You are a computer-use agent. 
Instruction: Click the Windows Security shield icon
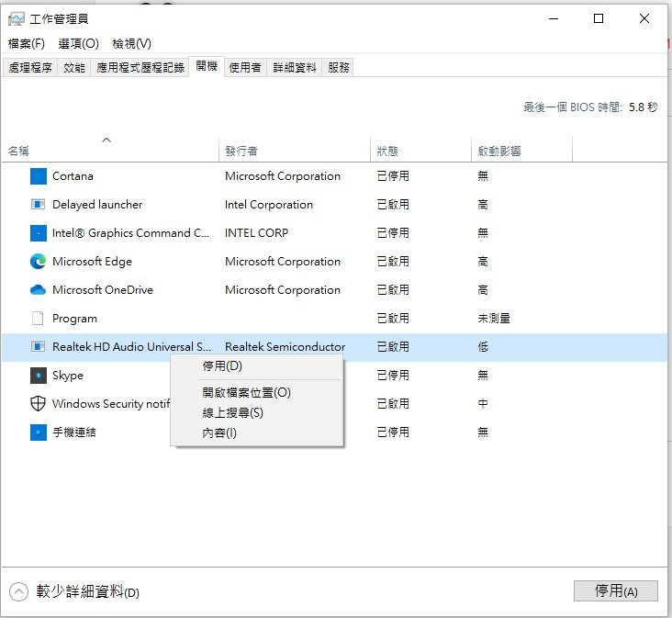coord(39,404)
